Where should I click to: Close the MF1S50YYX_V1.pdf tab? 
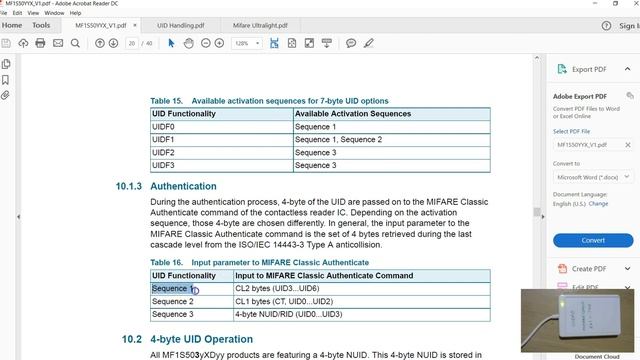[x=135, y=25]
